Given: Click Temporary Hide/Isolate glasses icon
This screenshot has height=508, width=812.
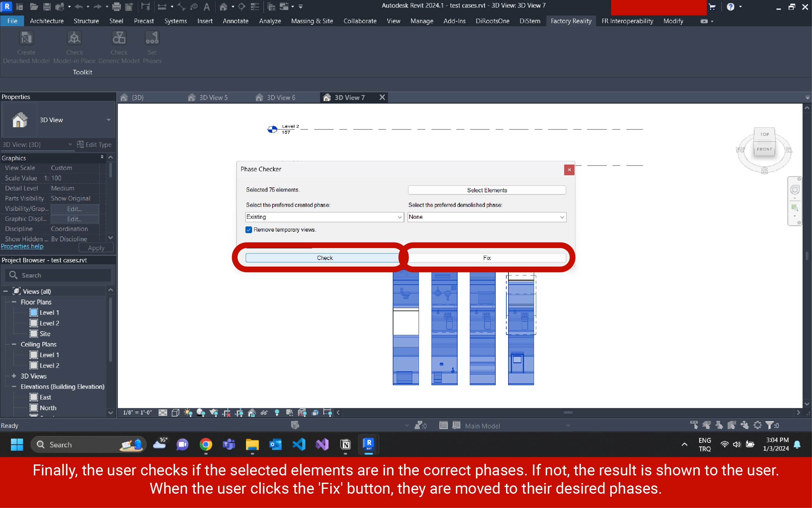Looking at the screenshot, I should coord(264,413).
